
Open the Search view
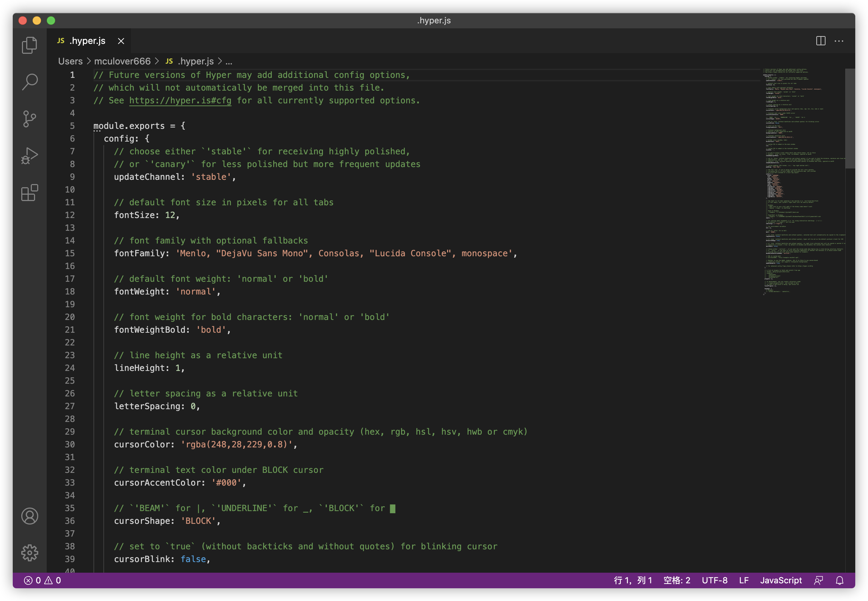click(x=29, y=82)
